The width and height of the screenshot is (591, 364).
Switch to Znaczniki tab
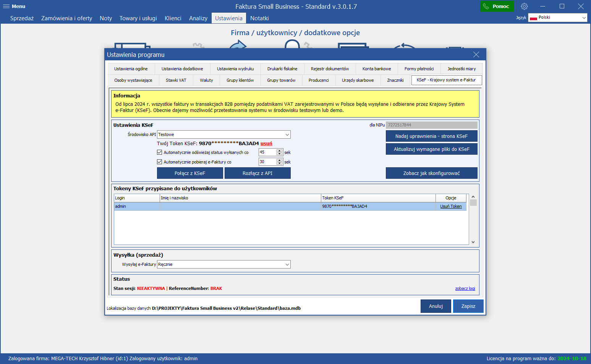395,80
